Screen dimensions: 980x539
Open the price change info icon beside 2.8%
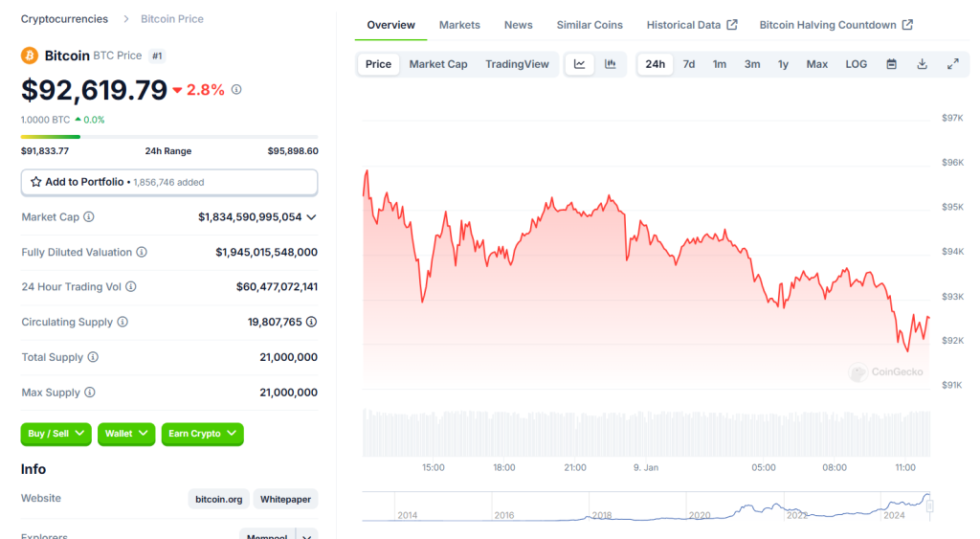pos(236,89)
